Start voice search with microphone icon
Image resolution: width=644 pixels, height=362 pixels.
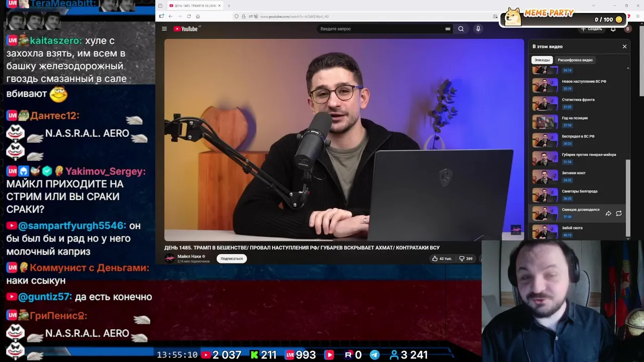point(478,29)
